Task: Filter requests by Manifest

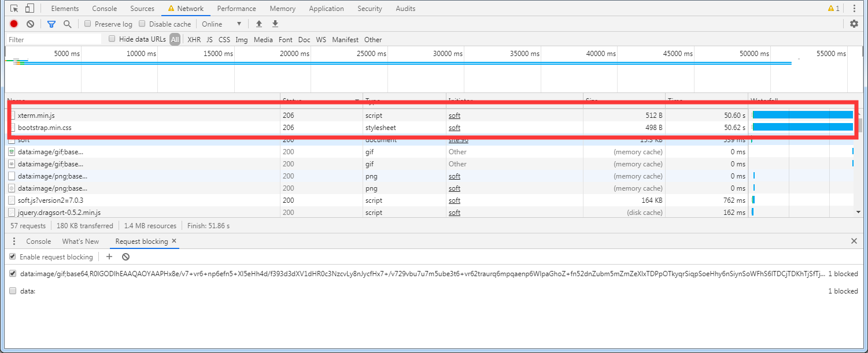Action: [x=345, y=39]
